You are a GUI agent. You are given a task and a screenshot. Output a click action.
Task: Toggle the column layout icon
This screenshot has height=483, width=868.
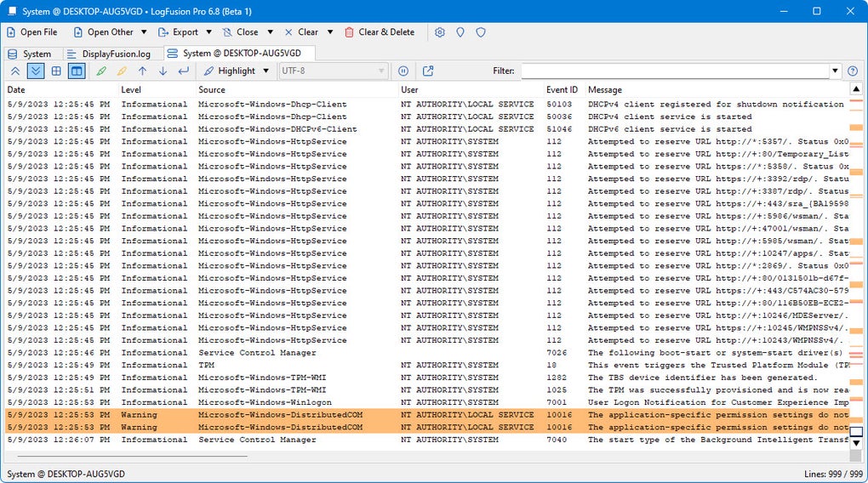[77, 71]
